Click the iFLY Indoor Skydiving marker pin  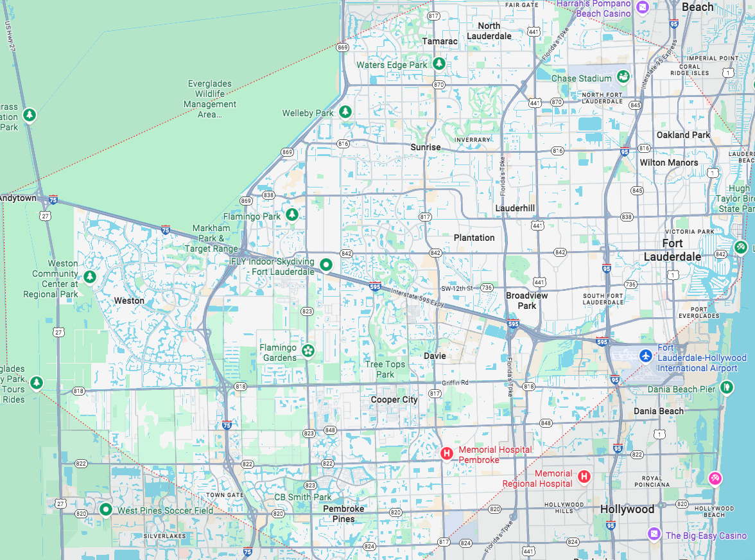pyautogui.click(x=326, y=265)
